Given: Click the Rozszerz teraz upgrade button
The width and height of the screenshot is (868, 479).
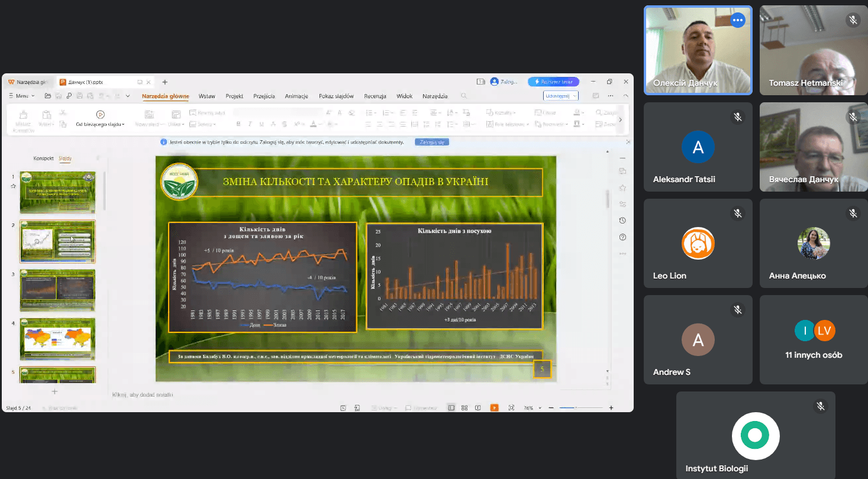Looking at the screenshot, I should 554,82.
